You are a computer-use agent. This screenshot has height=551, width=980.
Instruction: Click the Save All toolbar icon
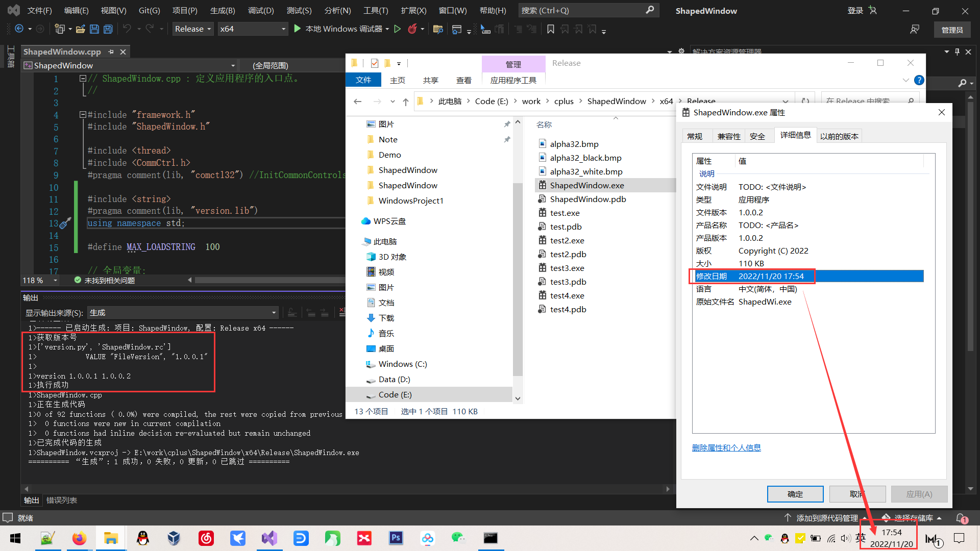click(x=108, y=29)
